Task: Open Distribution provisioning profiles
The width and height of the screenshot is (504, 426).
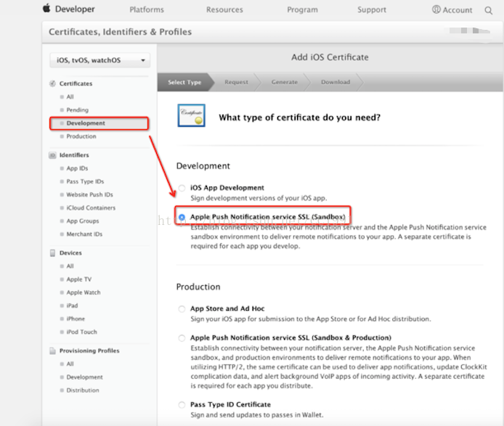Action: 83,390
